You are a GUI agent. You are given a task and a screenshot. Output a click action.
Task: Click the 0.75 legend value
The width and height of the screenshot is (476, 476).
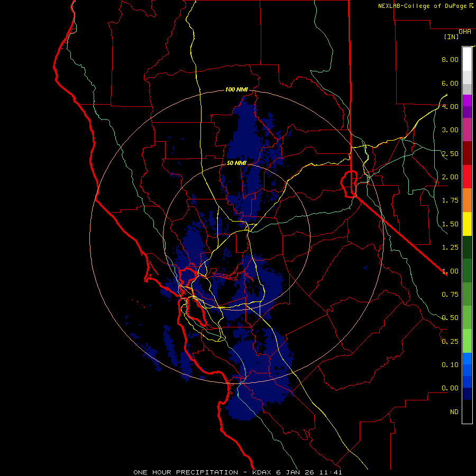tap(450, 295)
